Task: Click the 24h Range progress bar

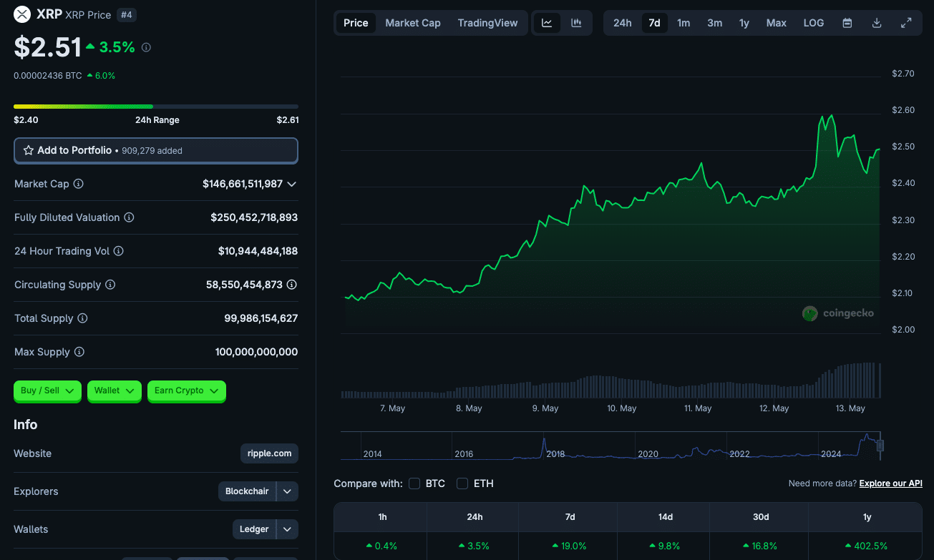Action: point(156,107)
